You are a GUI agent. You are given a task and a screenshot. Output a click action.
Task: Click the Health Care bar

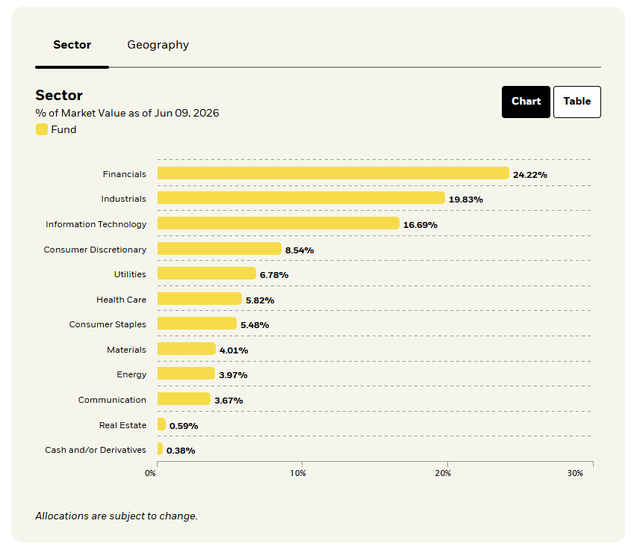click(x=200, y=299)
